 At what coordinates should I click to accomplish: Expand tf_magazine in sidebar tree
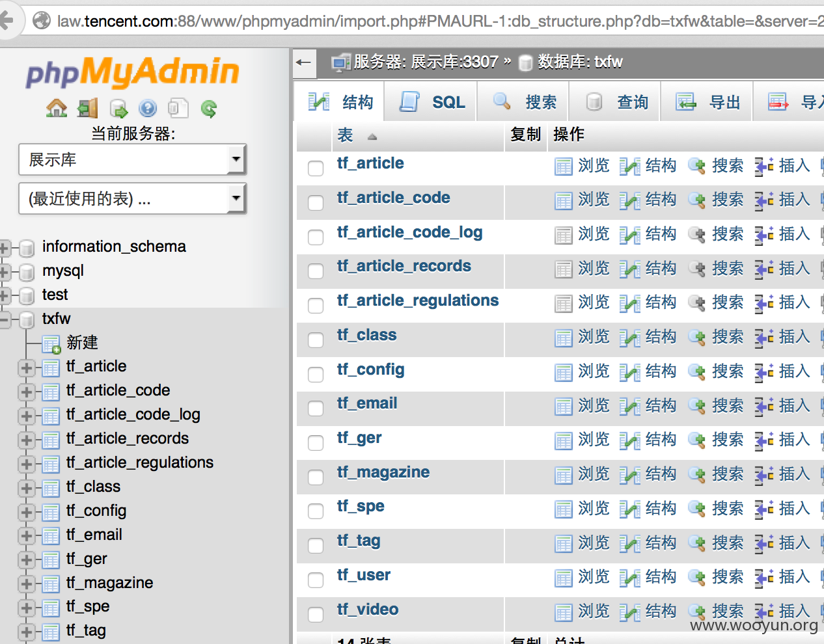[x=27, y=584]
